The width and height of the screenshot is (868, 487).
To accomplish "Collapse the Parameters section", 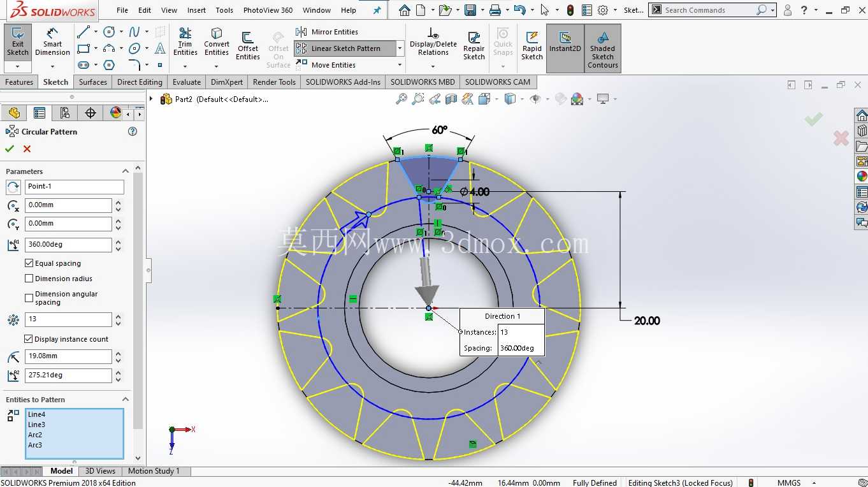I will (125, 171).
